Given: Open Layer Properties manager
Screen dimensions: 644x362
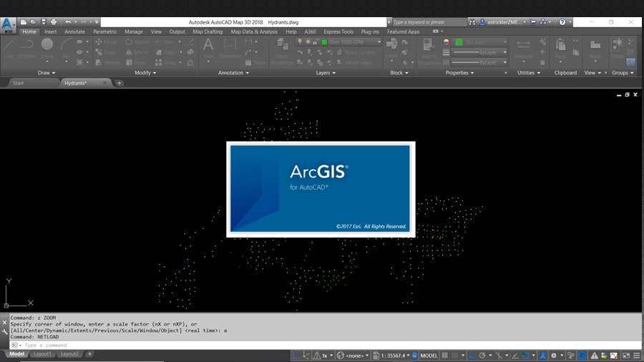Looking at the screenshot, I should coord(282,51).
